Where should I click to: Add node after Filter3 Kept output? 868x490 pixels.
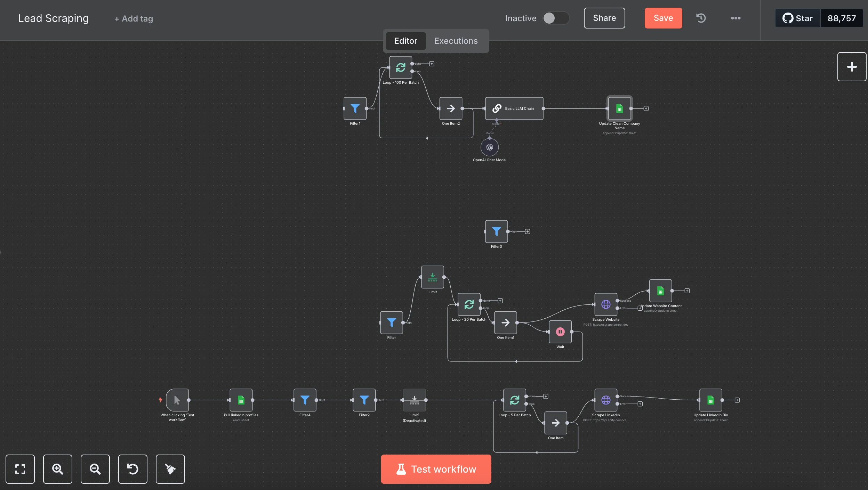[x=527, y=231]
